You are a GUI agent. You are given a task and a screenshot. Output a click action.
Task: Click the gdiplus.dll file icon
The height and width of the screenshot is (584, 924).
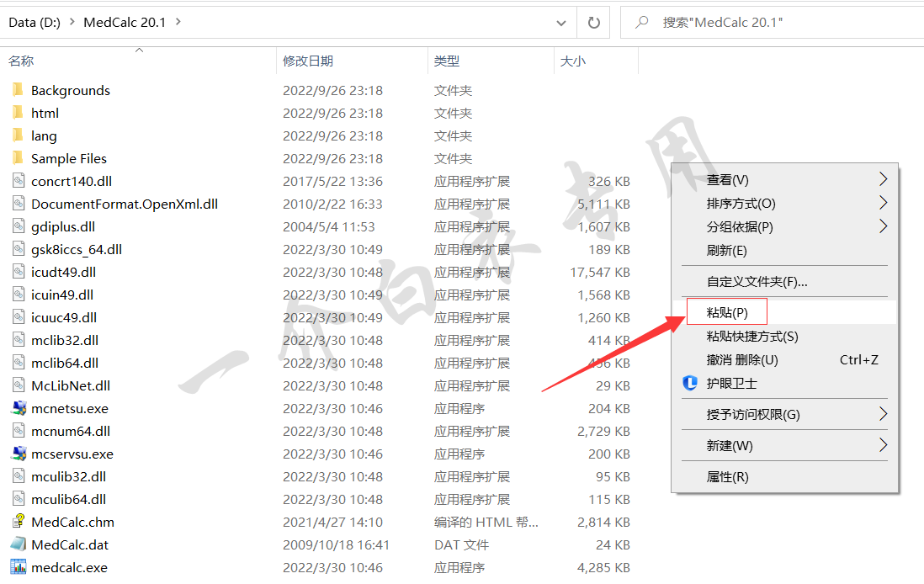coord(19,226)
